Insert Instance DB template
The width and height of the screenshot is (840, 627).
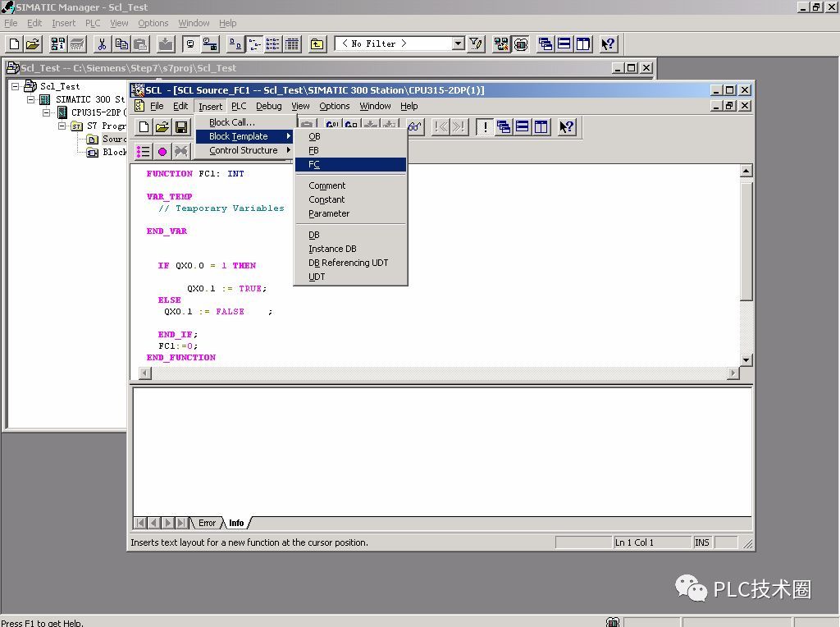coord(350,249)
